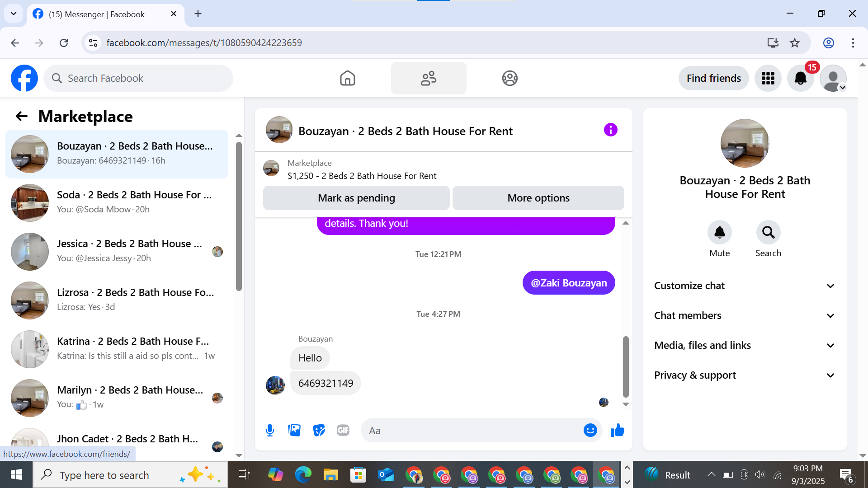The image size is (868, 488).
Task: Click the purple conversation information icon
Action: pos(610,130)
